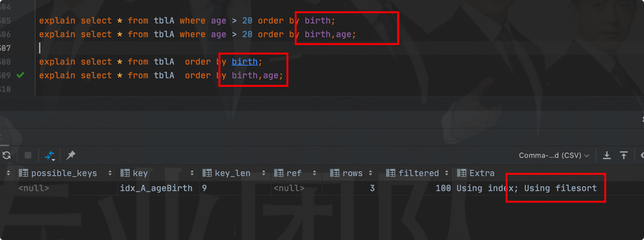Select the rows cell with value 3
644x240 pixels.
[x=350, y=188]
